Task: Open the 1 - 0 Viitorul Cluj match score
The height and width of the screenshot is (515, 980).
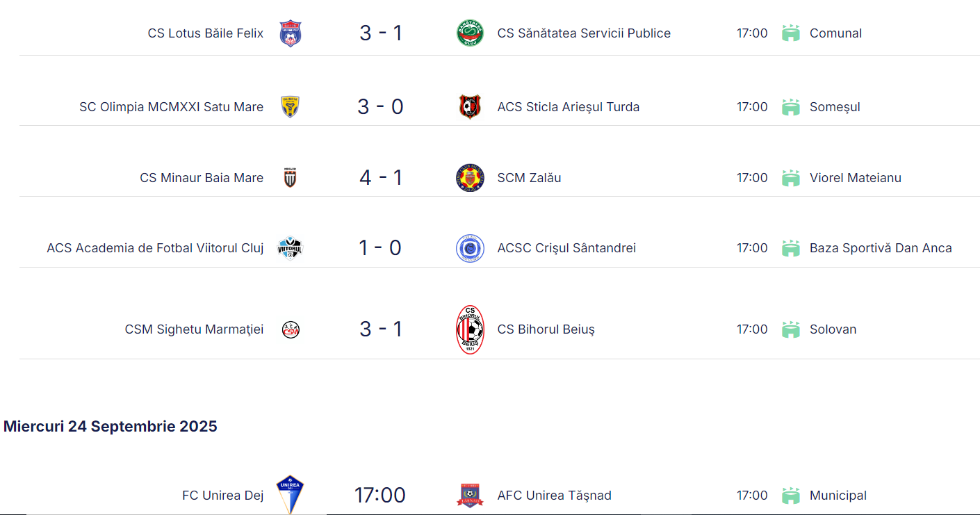Action: pos(380,248)
